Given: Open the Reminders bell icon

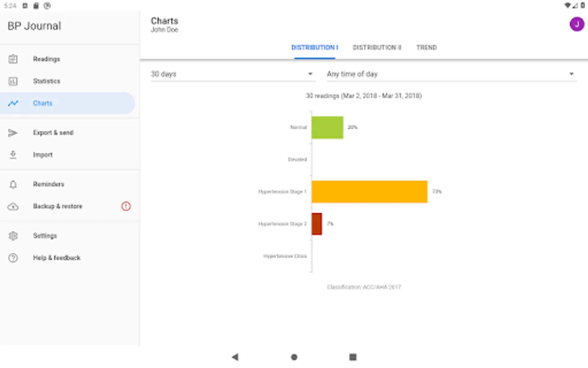Looking at the screenshot, I should (13, 184).
